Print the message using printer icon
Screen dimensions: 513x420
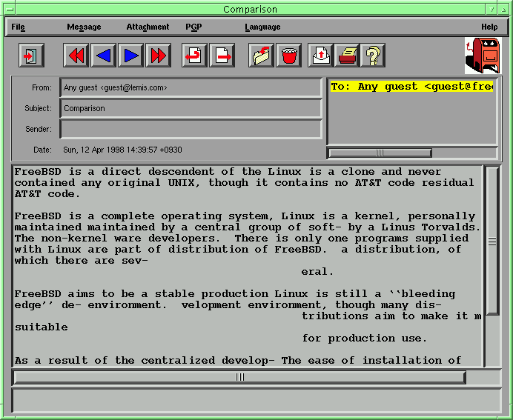(347, 56)
